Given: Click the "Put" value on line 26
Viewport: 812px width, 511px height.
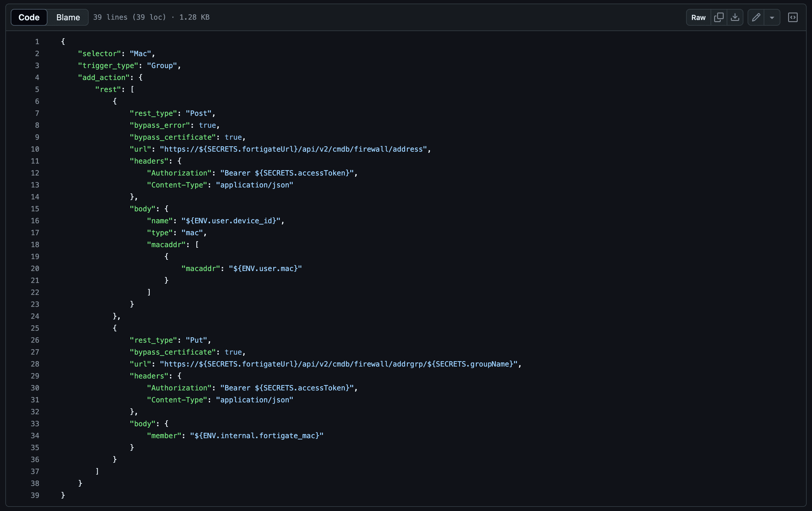Looking at the screenshot, I should tap(196, 340).
